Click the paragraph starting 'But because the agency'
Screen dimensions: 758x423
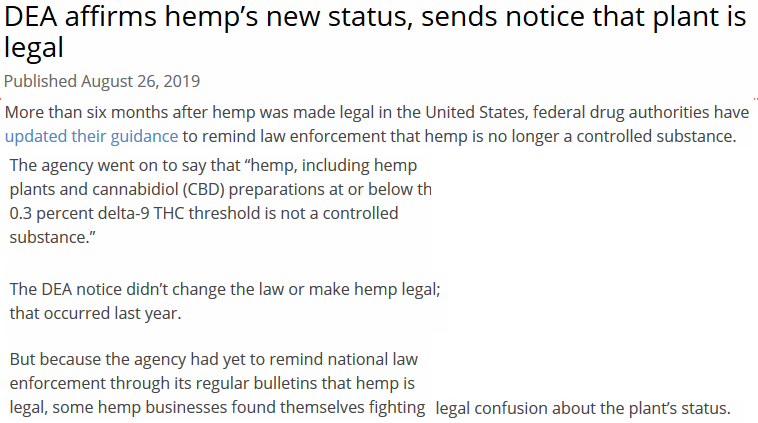pyautogui.click(x=370, y=383)
